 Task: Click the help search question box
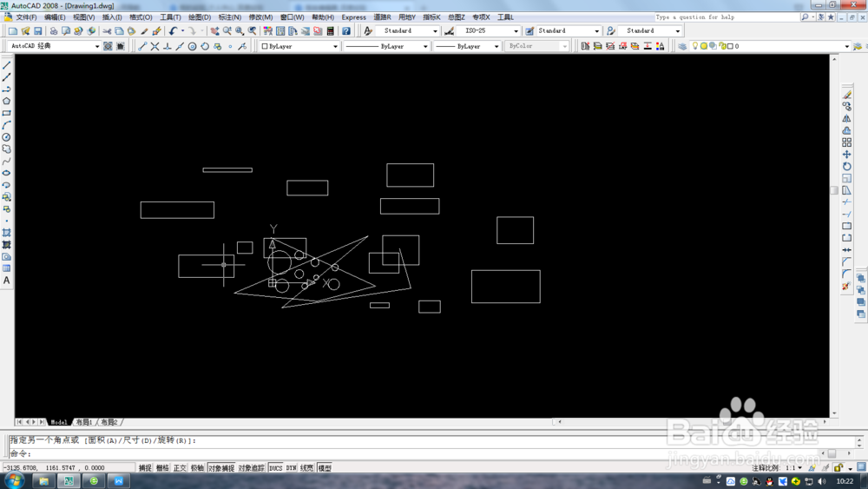[x=727, y=17]
